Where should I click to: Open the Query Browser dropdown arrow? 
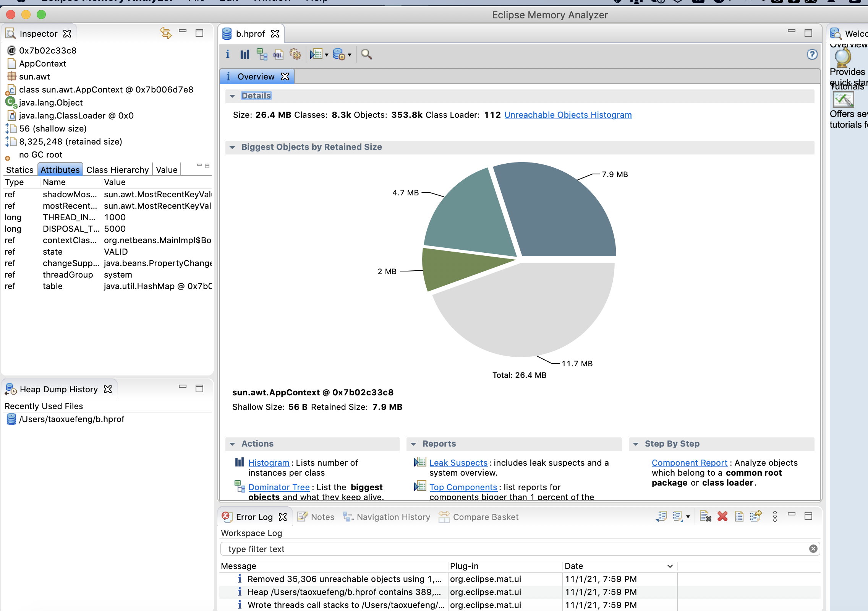click(350, 55)
